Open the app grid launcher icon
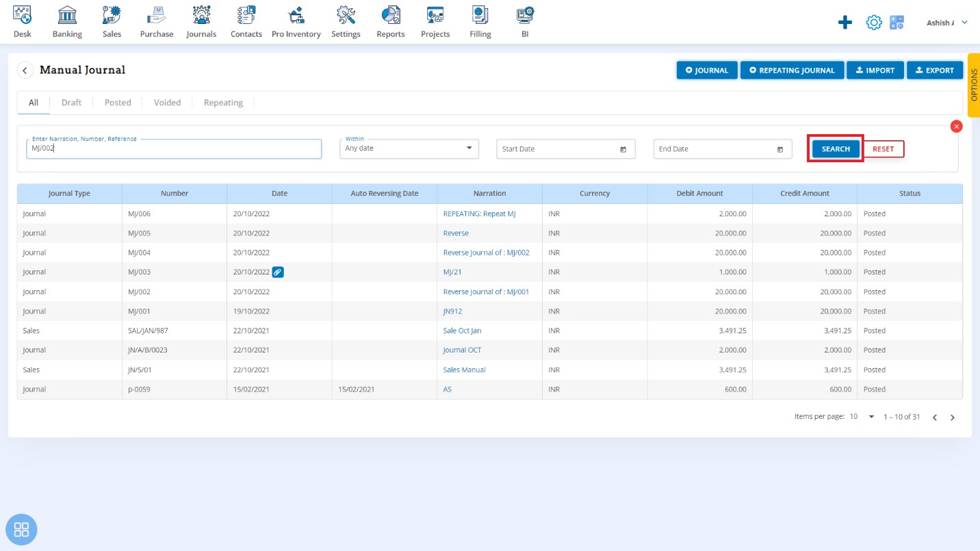Image resolution: width=980 pixels, height=551 pixels. click(x=21, y=529)
